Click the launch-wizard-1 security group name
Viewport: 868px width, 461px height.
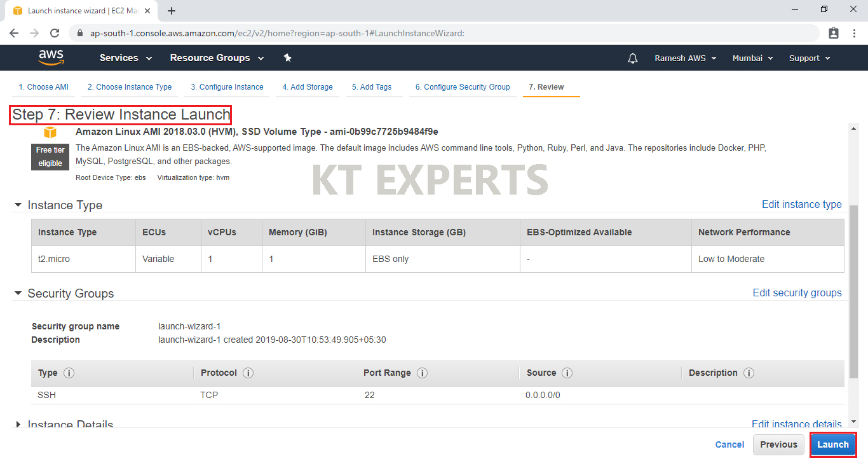pos(189,326)
